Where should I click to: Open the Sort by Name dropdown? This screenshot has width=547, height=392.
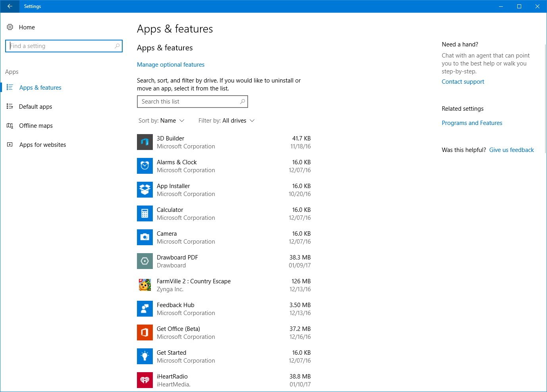point(162,121)
